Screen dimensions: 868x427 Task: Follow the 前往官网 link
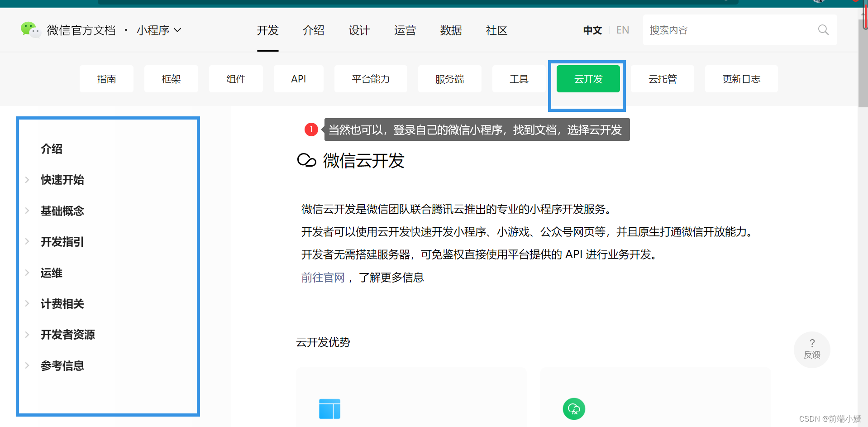click(x=323, y=278)
